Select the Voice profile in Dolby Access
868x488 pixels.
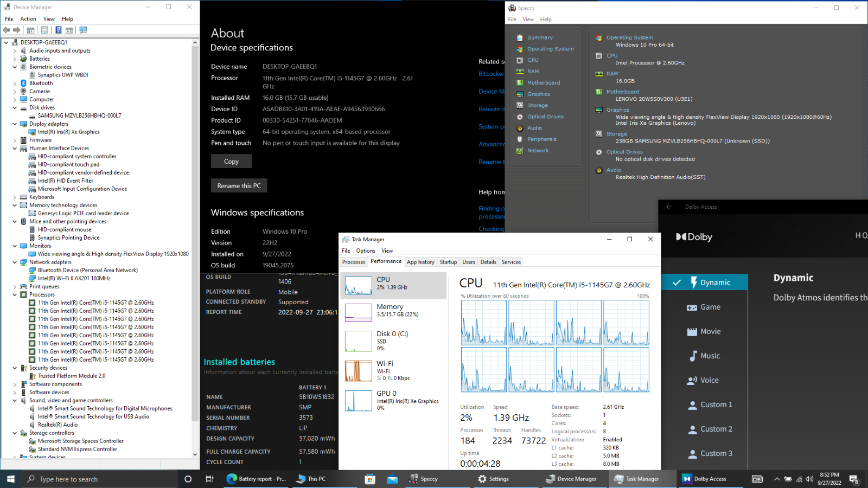[x=704, y=380]
